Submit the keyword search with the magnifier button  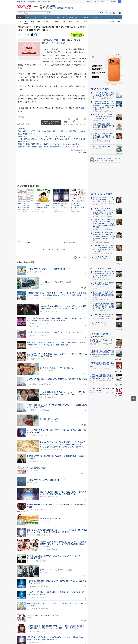point(49,13)
